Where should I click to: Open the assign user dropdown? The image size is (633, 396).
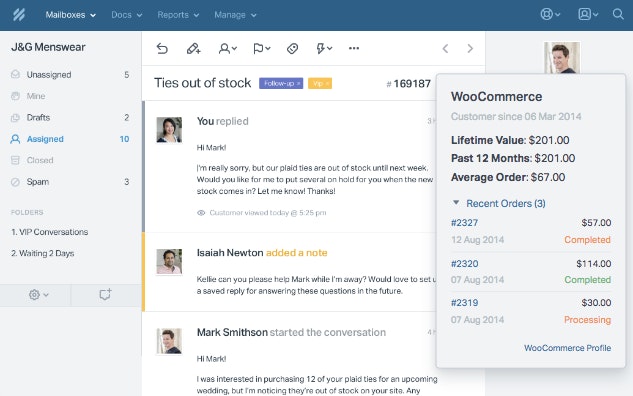click(228, 49)
